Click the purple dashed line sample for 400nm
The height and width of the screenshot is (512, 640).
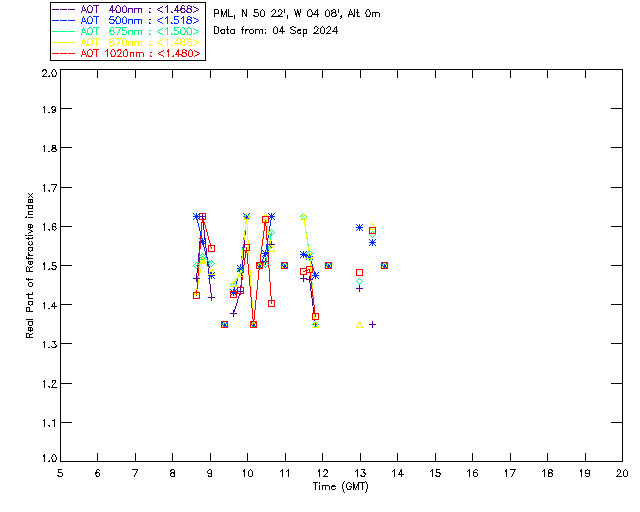click(64, 9)
